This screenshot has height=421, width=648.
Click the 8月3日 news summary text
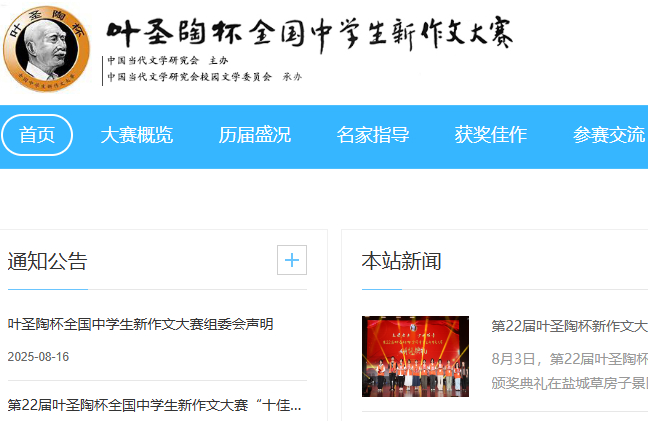click(569, 359)
